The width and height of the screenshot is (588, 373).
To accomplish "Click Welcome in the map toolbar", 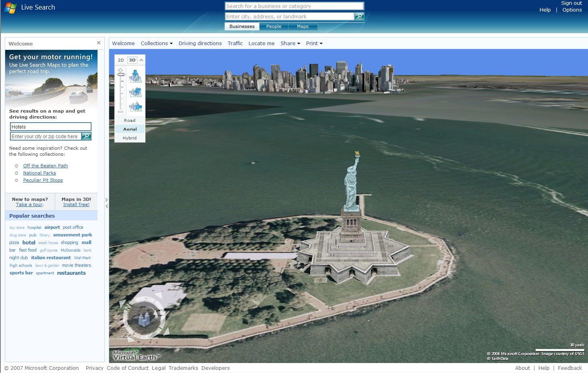I will point(123,43).
